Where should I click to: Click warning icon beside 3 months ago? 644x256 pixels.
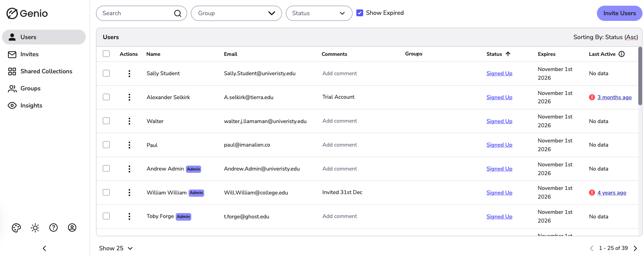tap(592, 97)
